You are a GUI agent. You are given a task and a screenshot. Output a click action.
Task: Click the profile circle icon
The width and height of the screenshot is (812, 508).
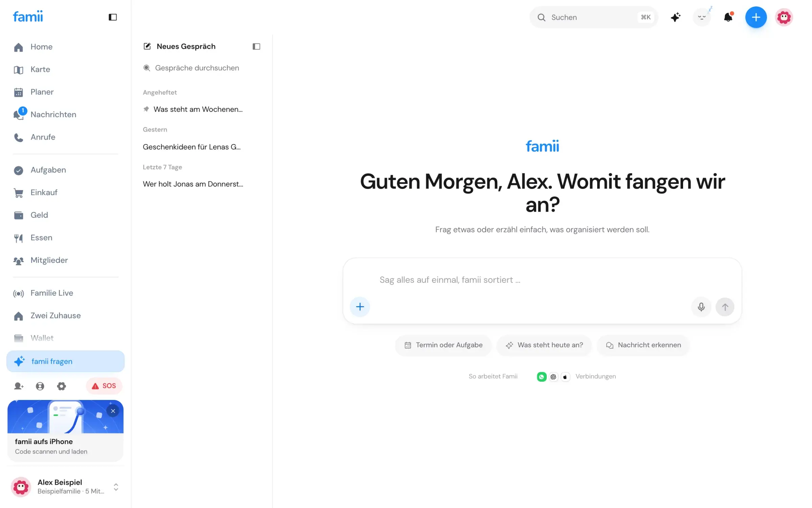click(40, 386)
